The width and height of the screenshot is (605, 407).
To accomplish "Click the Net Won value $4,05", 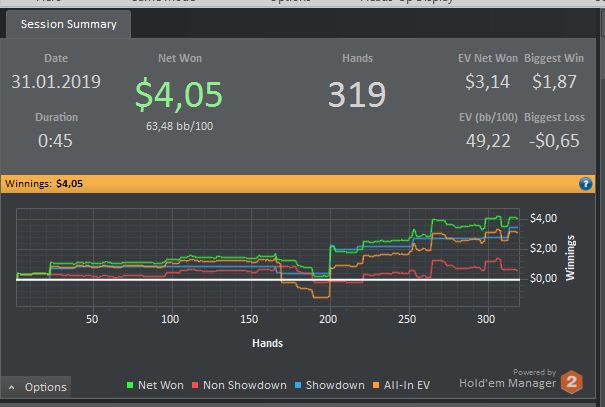I will click(179, 94).
